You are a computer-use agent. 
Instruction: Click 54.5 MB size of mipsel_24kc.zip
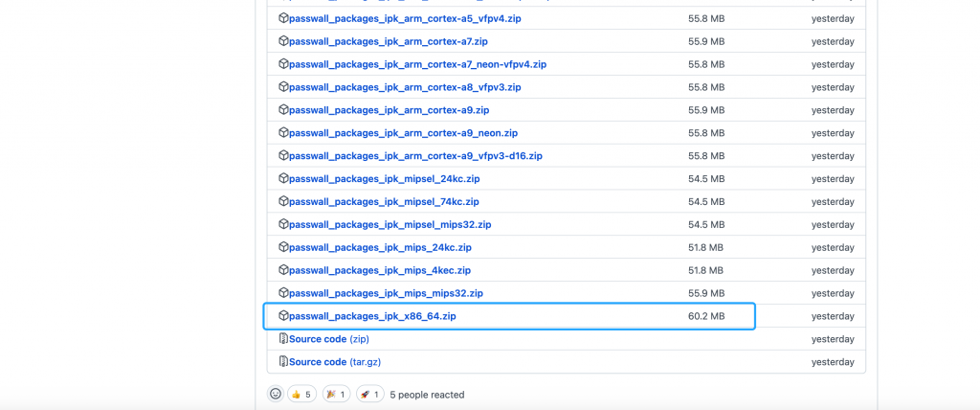click(706, 179)
